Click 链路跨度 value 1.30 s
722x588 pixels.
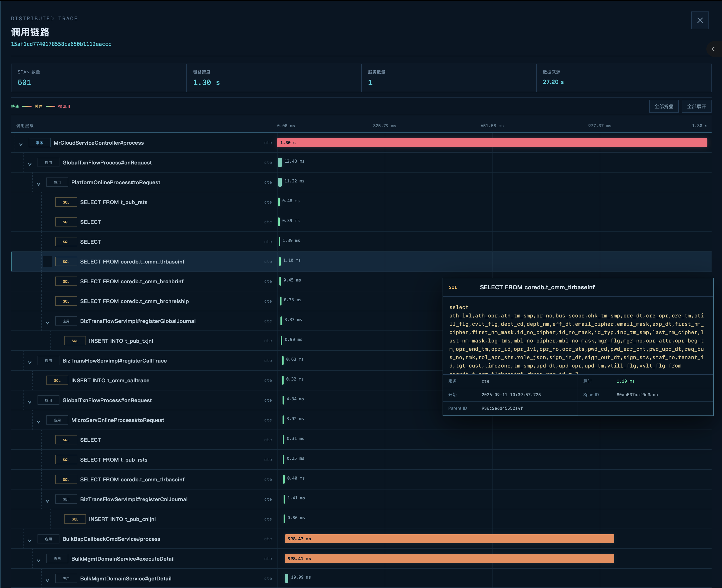point(207,83)
